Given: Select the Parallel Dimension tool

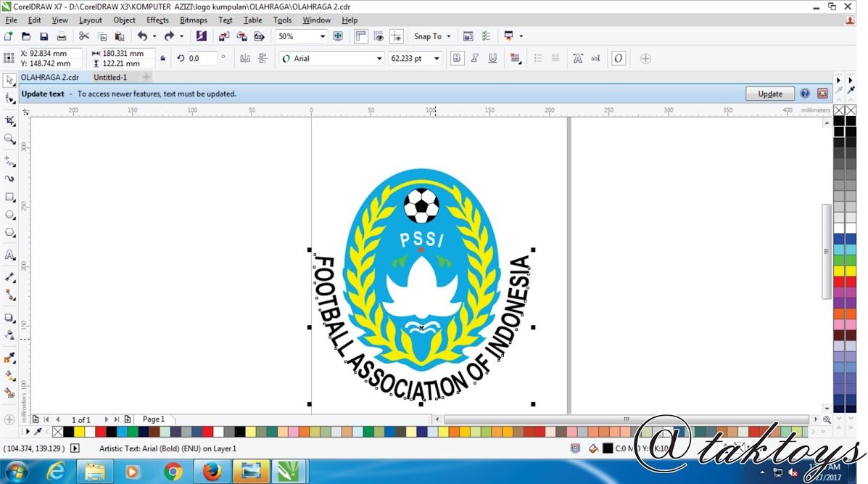Looking at the screenshot, I should (x=9, y=277).
